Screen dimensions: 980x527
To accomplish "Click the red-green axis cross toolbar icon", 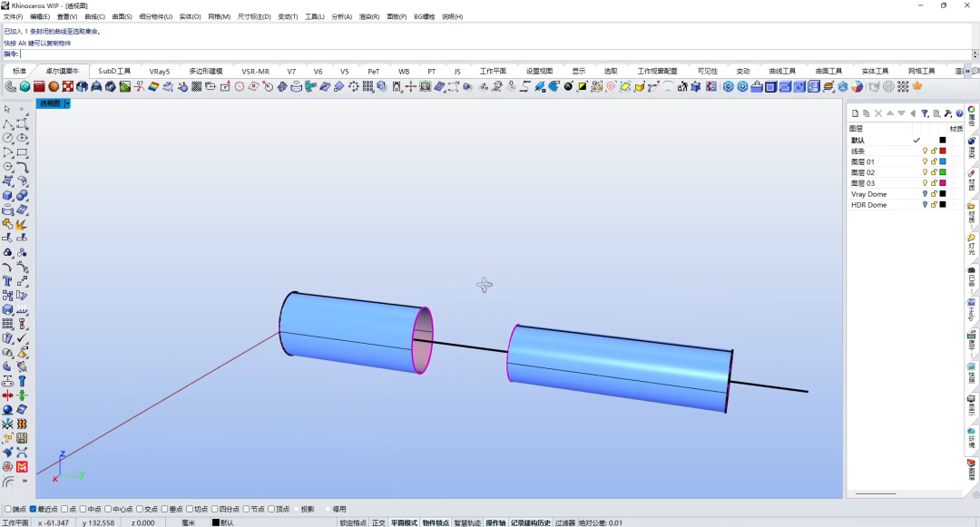I will tap(411, 87).
